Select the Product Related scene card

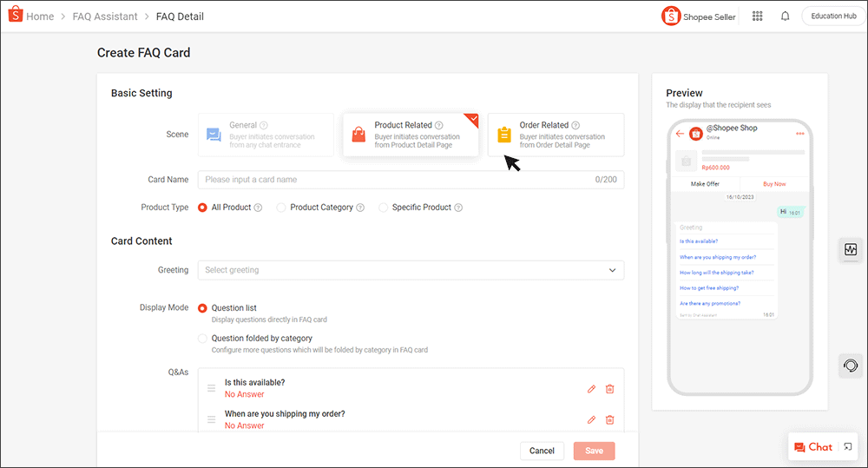coord(411,135)
